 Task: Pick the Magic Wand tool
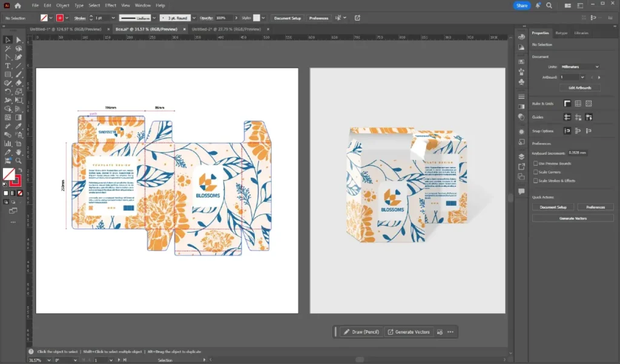point(8,48)
